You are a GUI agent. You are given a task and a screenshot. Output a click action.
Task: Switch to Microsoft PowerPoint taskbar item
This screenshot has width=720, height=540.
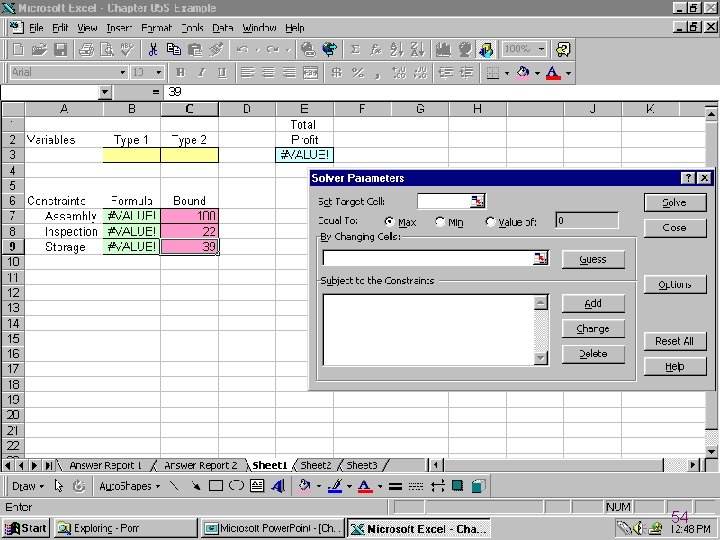[273, 529]
